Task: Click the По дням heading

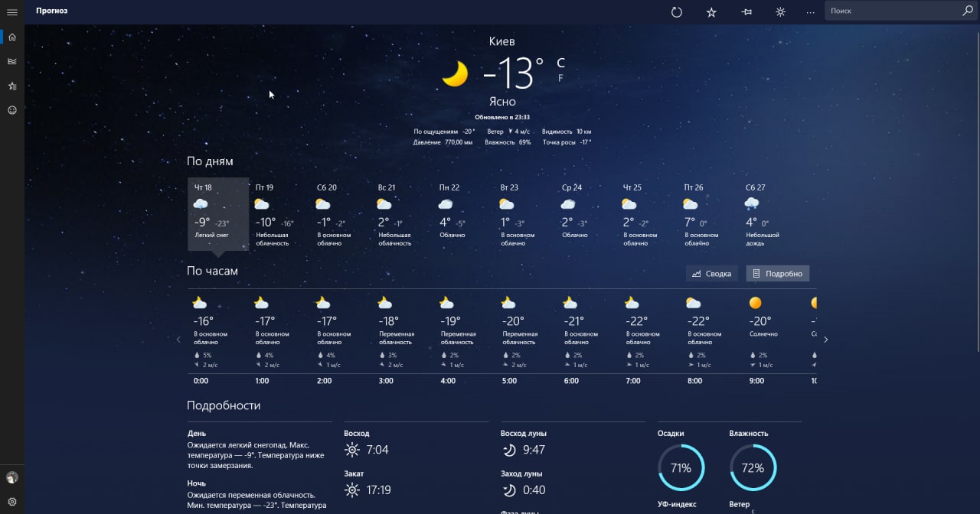Action: [210, 161]
